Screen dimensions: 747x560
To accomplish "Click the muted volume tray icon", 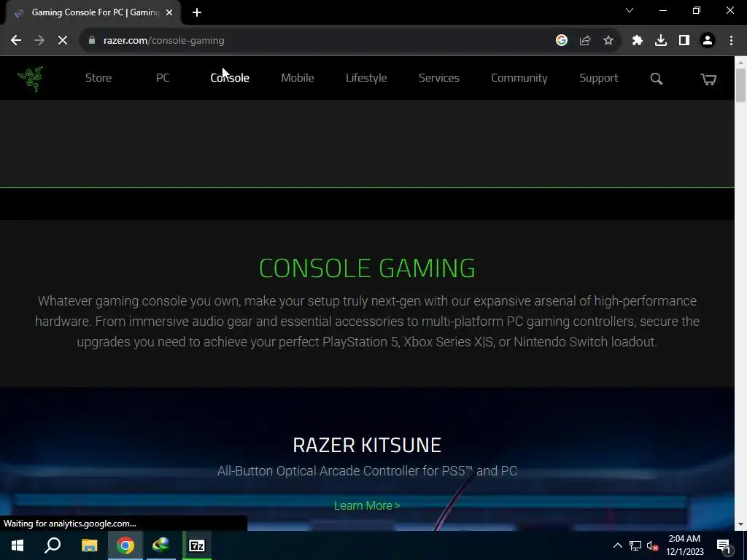I will click(653, 545).
